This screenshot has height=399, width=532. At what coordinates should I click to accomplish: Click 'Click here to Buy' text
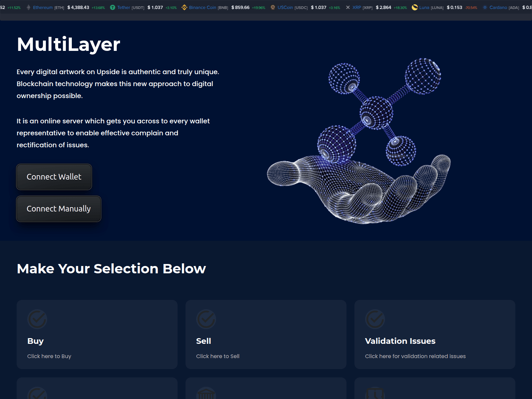point(49,356)
